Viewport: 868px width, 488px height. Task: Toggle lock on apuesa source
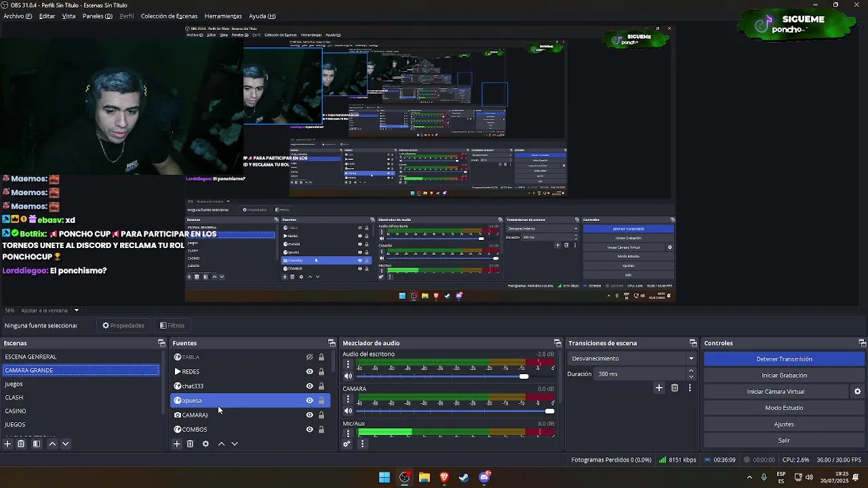click(x=321, y=401)
